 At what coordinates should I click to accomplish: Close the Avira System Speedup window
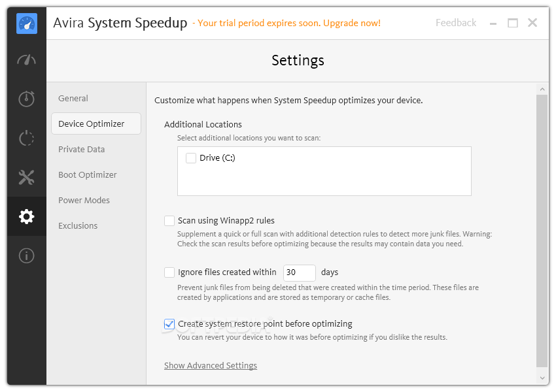(x=532, y=23)
